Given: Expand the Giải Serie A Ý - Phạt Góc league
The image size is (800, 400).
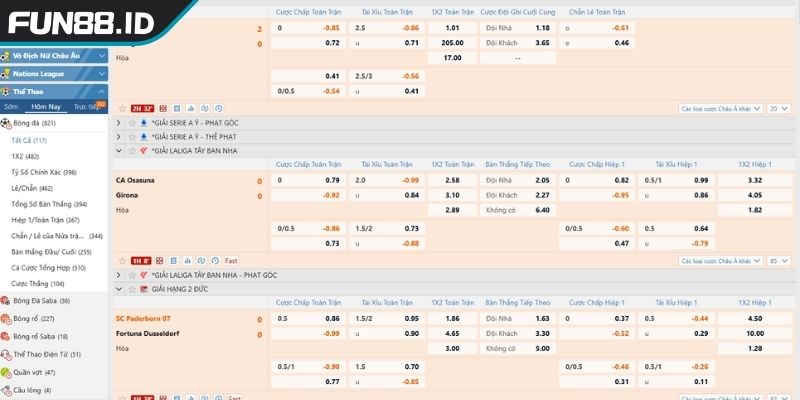Looking at the screenshot, I should [x=119, y=122].
